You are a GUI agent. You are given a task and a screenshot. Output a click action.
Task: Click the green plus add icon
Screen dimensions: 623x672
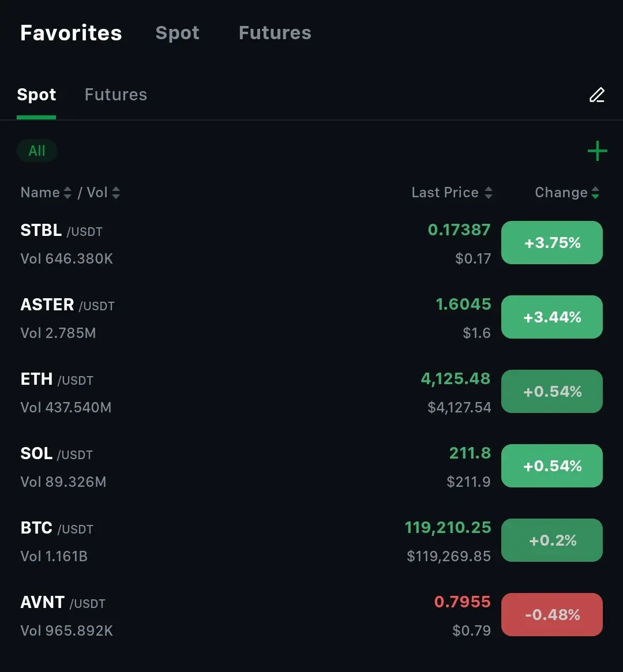tap(597, 151)
